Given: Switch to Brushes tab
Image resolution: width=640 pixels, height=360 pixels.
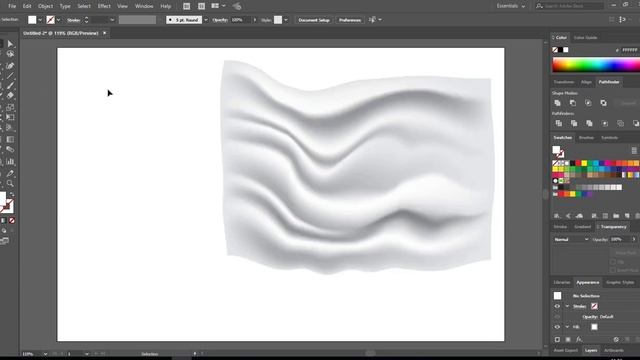Looking at the screenshot, I should tap(586, 138).
